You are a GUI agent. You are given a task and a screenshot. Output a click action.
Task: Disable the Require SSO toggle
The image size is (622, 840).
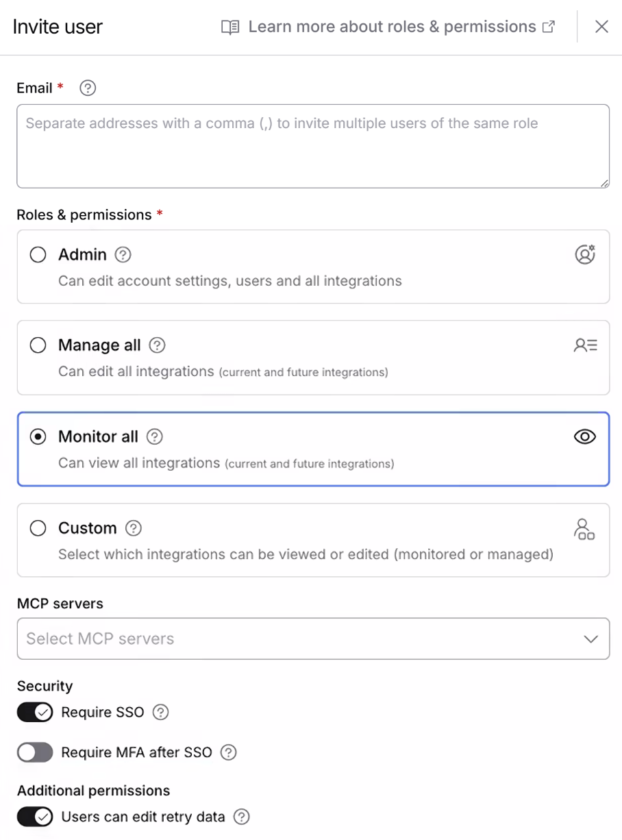click(35, 713)
